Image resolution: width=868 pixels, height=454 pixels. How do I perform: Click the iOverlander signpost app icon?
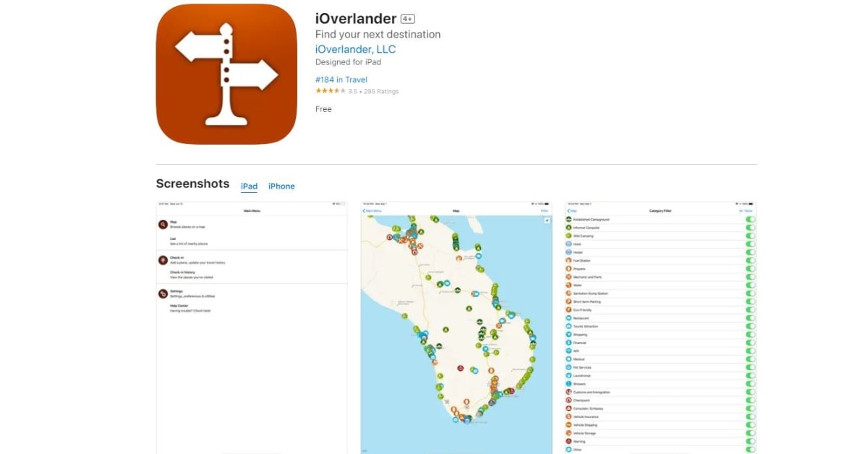tap(226, 74)
